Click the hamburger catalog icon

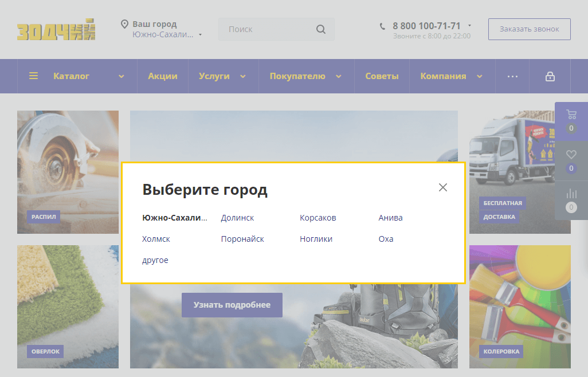pos(34,76)
